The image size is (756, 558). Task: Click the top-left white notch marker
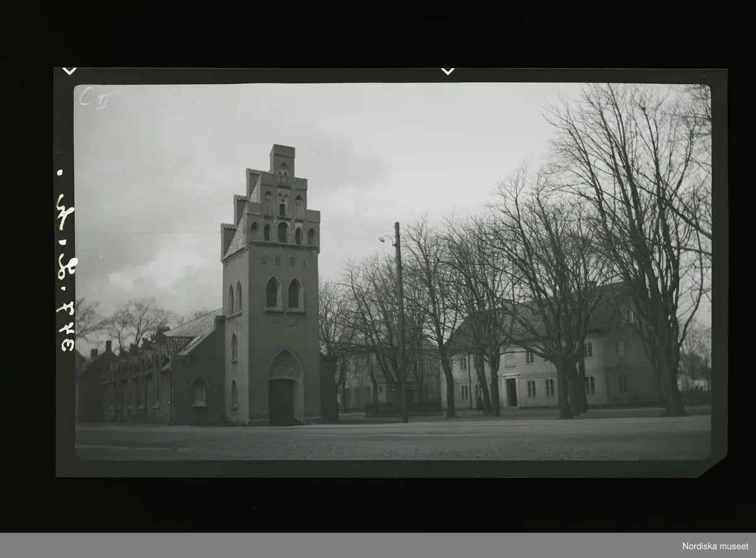69,71
